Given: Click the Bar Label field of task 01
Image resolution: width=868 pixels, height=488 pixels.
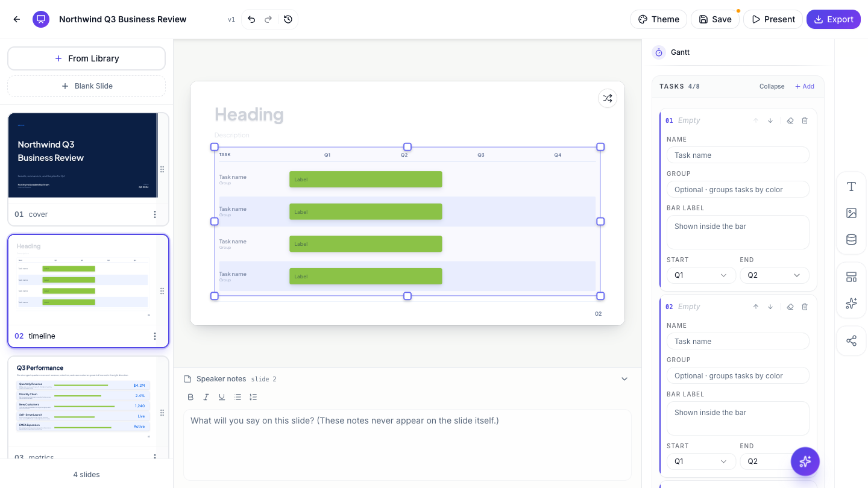Looking at the screenshot, I should (738, 232).
